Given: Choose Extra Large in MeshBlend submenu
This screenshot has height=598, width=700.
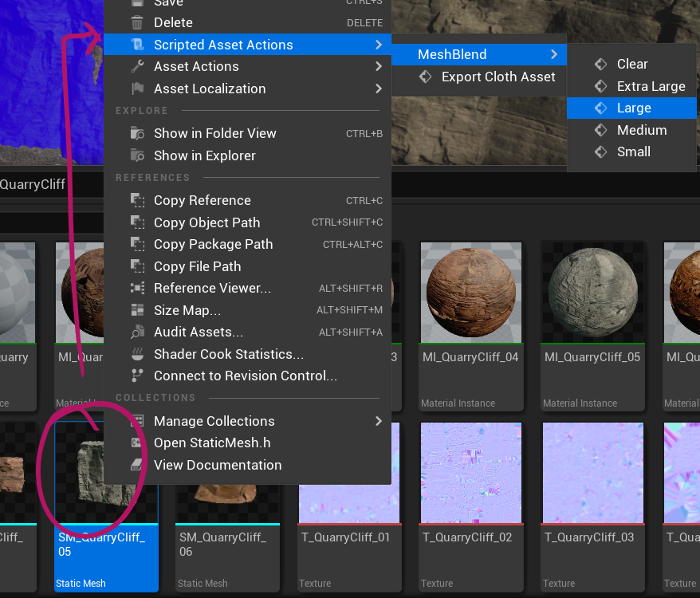Looking at the screenshot, I should coord(631,86).
